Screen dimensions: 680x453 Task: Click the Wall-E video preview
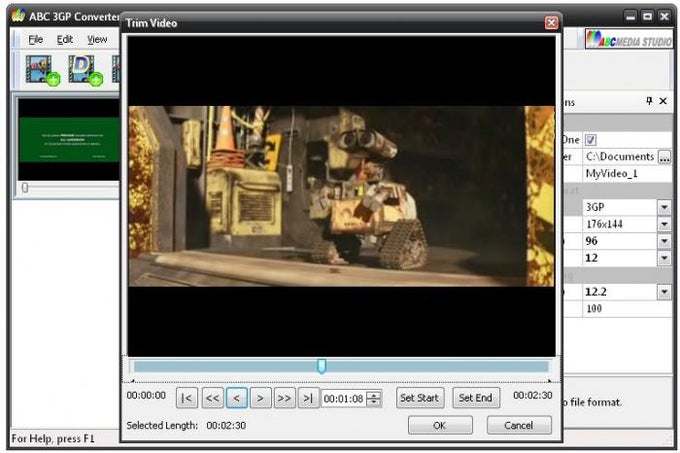[341, 196]
